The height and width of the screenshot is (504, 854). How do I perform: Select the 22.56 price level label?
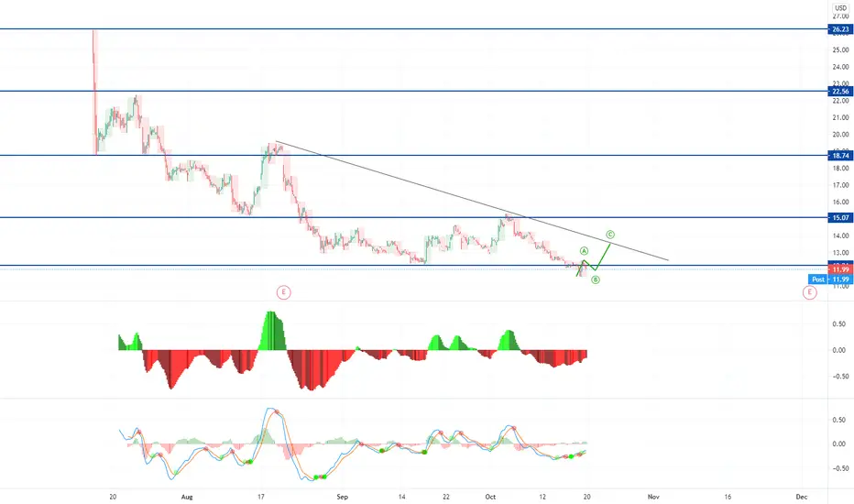click(840, 91)
